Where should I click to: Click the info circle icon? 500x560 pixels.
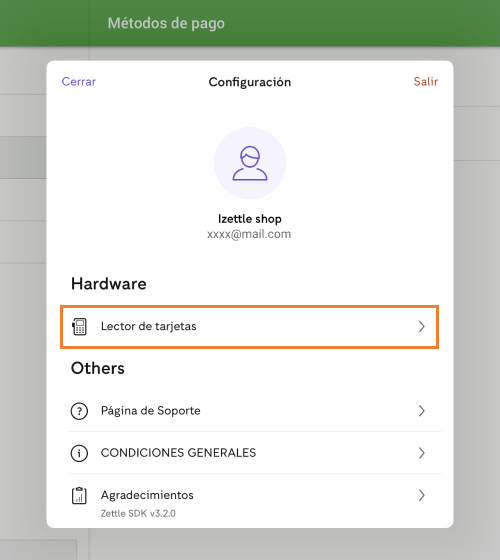[79, 453]
